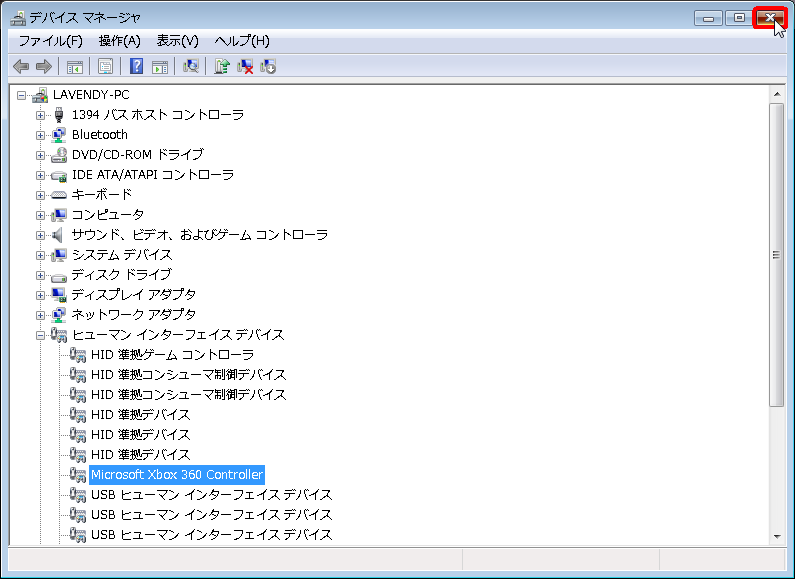The width and height of the screenshot is (795, 579).
Task: Select the DVD/CD-ROM ドライブ label
Action: [x=138, y=155]
